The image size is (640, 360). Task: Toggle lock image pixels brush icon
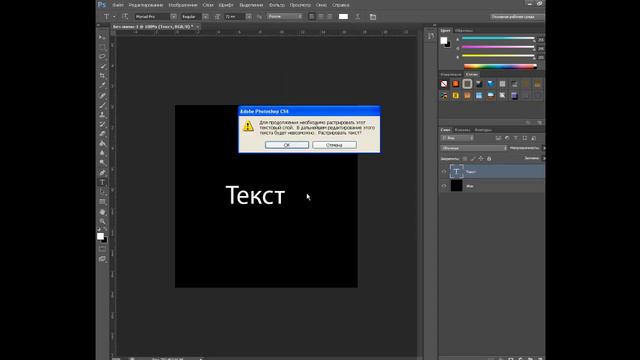point(473,158)
